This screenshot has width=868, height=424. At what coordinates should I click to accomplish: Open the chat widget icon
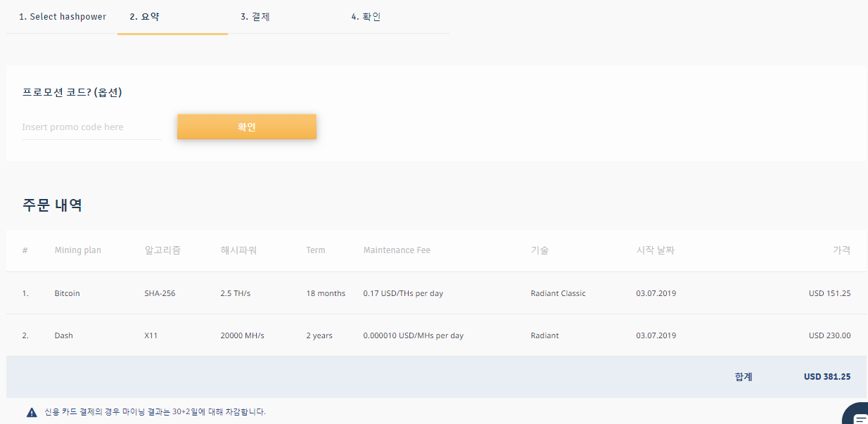click(x=857, y=416)
